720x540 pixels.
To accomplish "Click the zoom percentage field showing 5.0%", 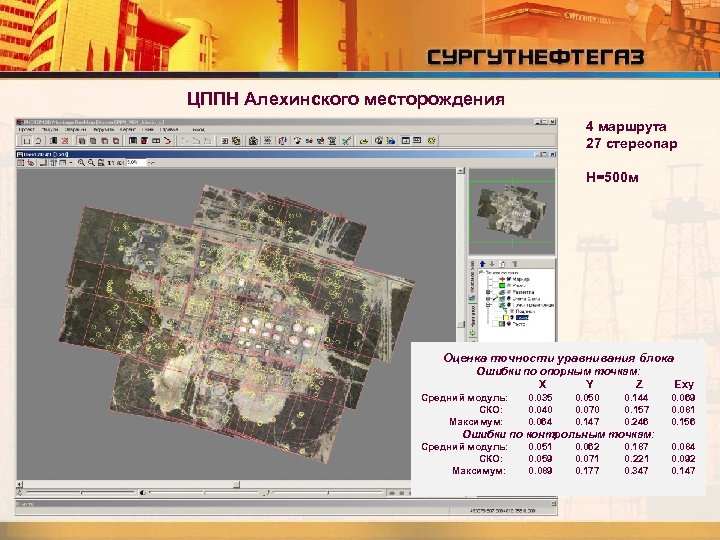I will click(136, 163).
